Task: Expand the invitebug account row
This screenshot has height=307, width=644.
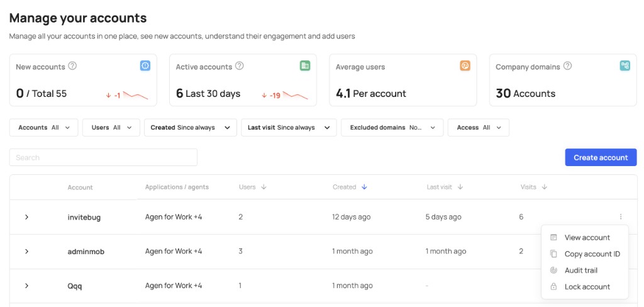Action: coord(26,217)
